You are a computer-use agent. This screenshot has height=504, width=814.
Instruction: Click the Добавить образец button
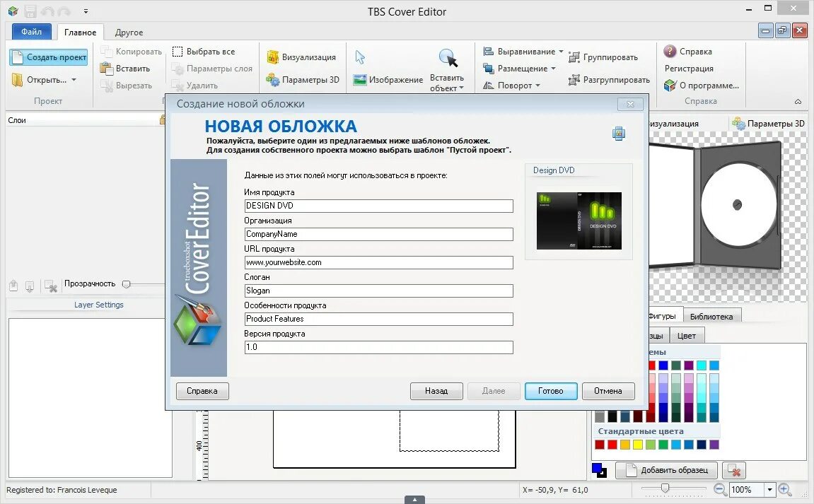coord(667,470)
